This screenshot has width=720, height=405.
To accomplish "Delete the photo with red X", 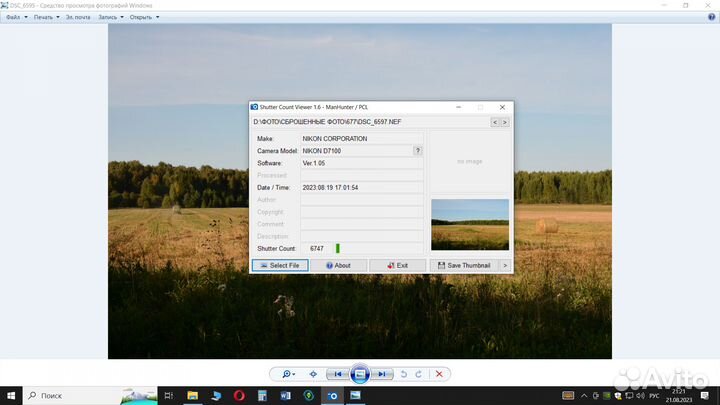I will coord(439,374).
